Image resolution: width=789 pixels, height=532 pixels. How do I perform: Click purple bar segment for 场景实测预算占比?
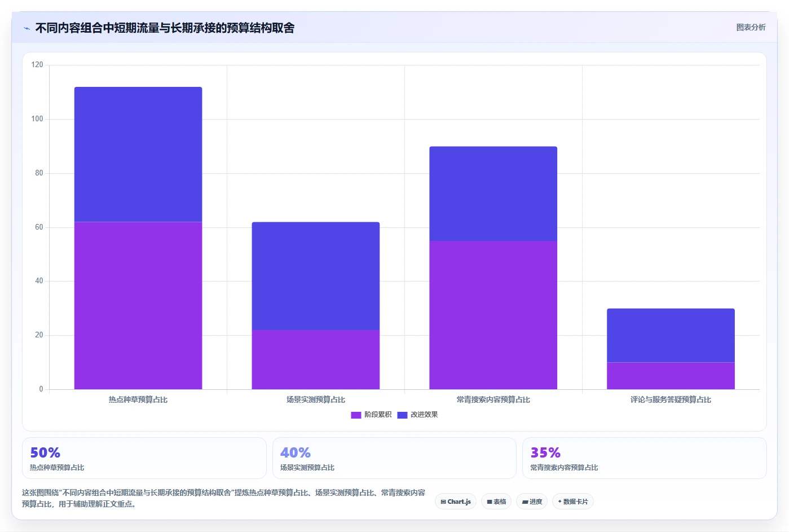[316, 359]
